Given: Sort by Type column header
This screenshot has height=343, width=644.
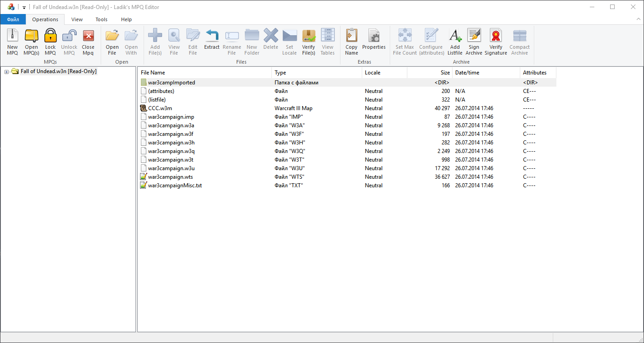Looking at the screenshot, I should [317, 72].
